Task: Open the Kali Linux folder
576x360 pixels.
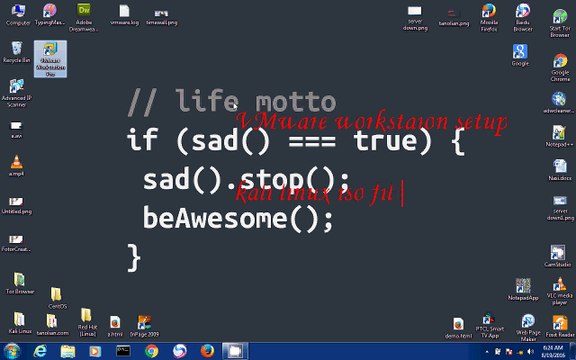Action: [19, 323]
